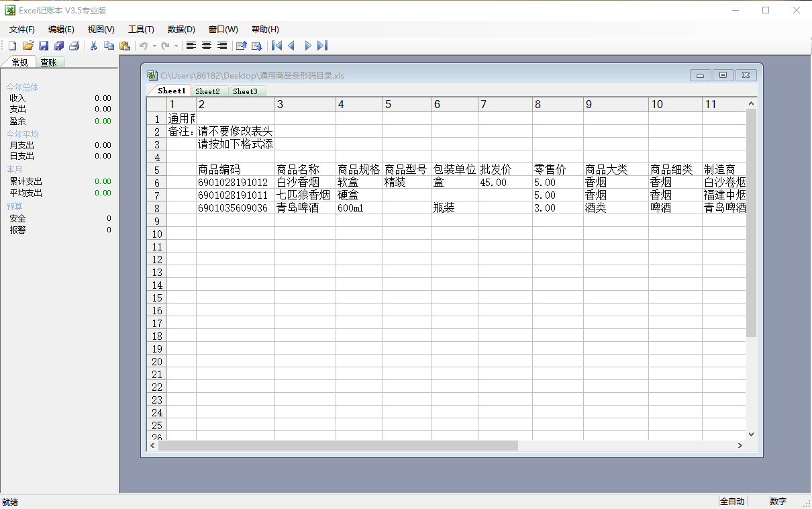Open a file with the folder icon
812x509 pixels.
[28, 46]
